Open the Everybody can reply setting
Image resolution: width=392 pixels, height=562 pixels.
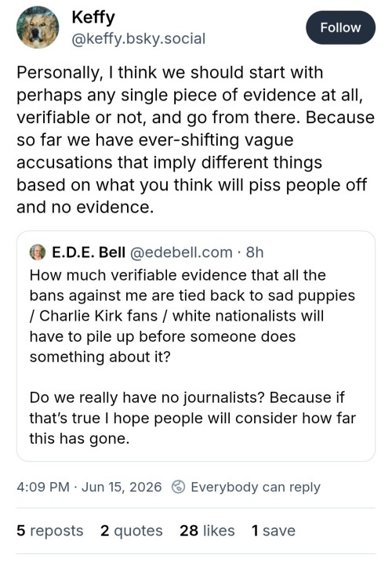pos(256,487)
